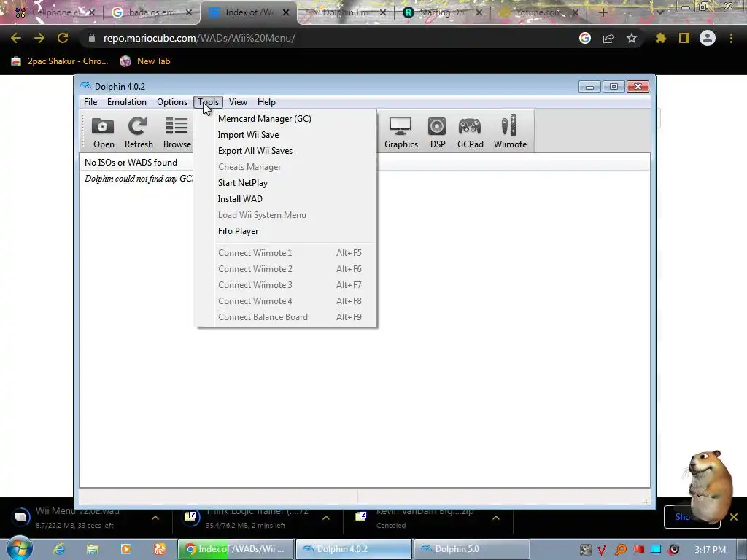Open the Options menu
The width and height of the screenshot is (747, 560).
pos(172,102)
